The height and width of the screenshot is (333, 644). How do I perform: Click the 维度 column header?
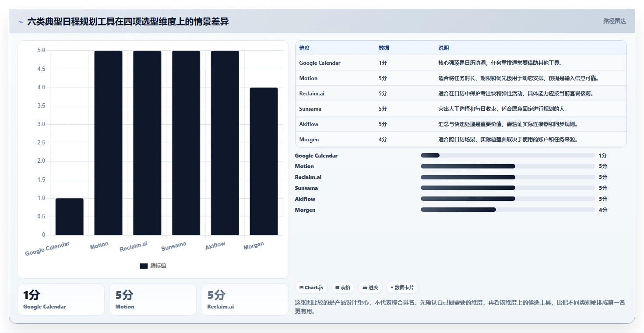[x=304, y=48]
